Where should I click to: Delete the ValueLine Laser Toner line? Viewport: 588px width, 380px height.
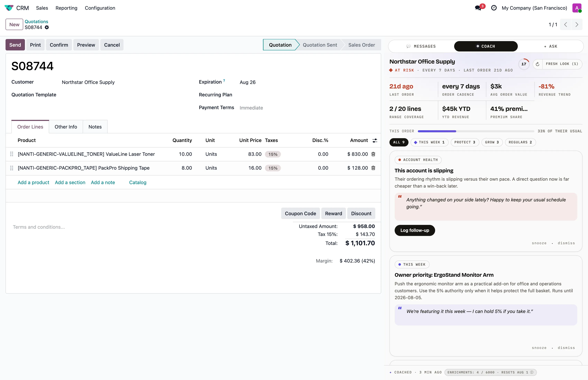[x=373, y=154]
